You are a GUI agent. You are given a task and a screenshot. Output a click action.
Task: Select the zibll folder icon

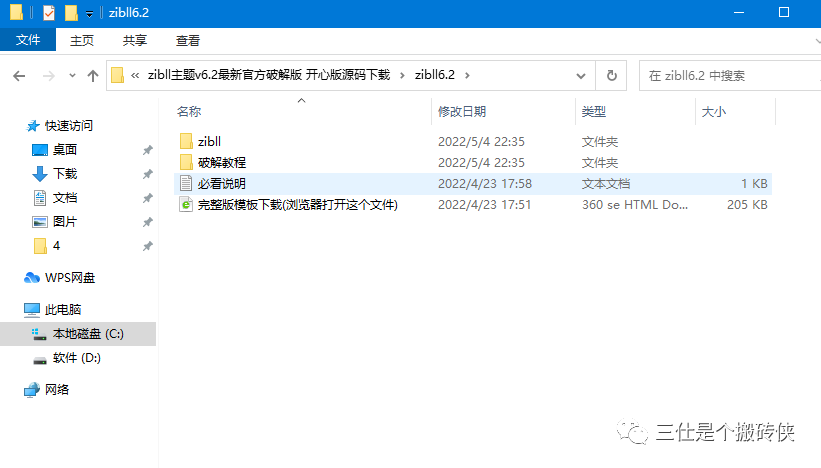point(186,141)
